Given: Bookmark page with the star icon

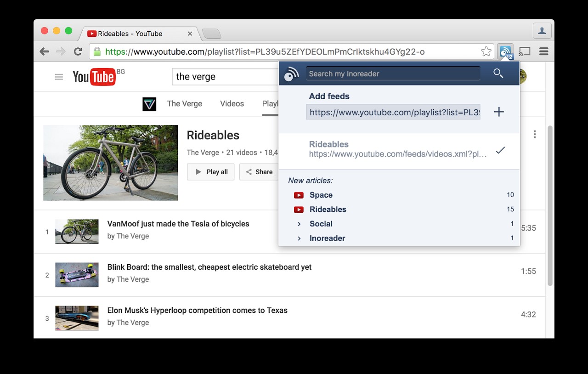Looking at the screenshot, I should click(x=486, y=51).
